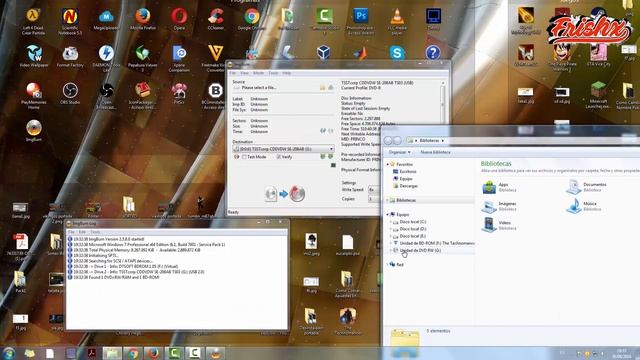This screenshot has height=360, width=640.
Task: Open the OBS Studio desktop icon
Action: pos(70,93)
